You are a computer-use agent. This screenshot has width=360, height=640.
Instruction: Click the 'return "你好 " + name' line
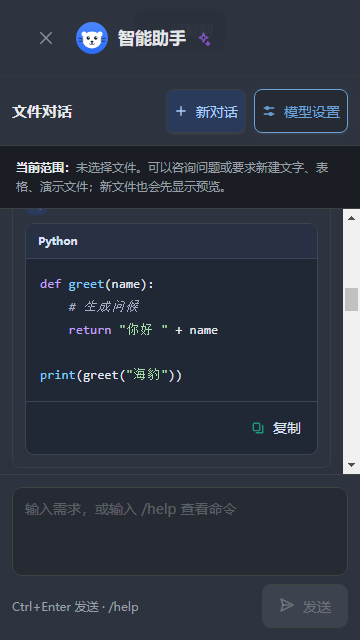coord(143,330)
